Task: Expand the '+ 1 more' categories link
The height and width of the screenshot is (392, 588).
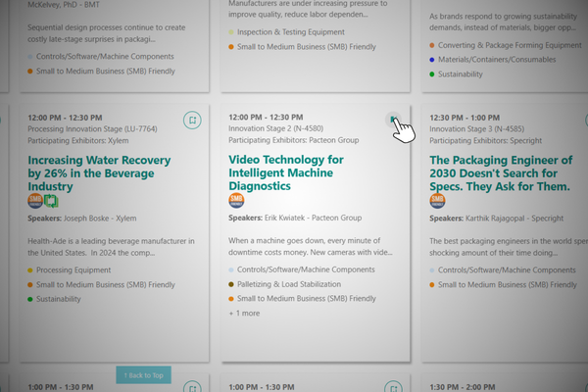Action: (244, 314)
